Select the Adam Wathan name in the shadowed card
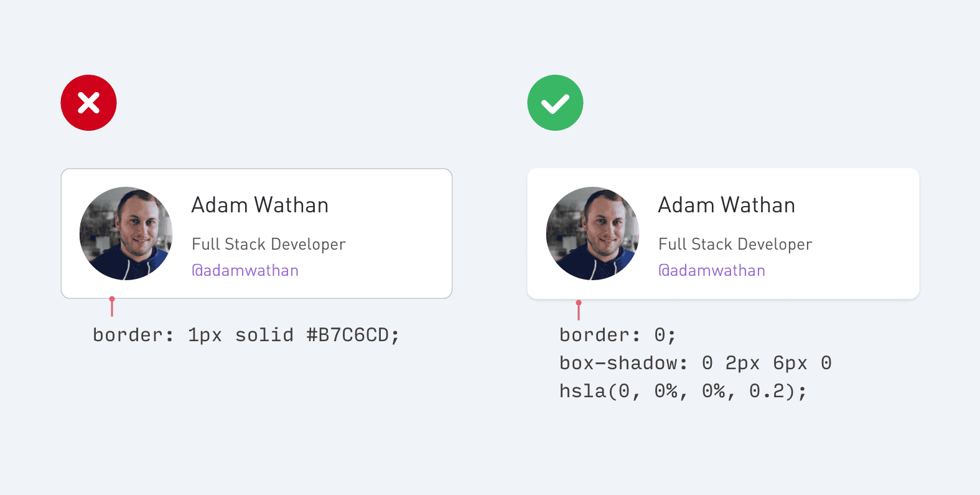 pos(726,205)
